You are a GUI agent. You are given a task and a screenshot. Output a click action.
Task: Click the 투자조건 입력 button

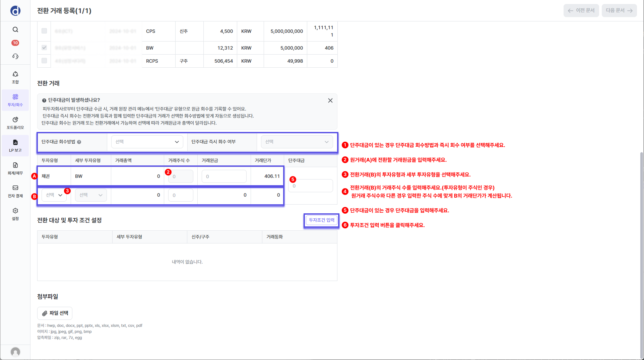[321, 220]
